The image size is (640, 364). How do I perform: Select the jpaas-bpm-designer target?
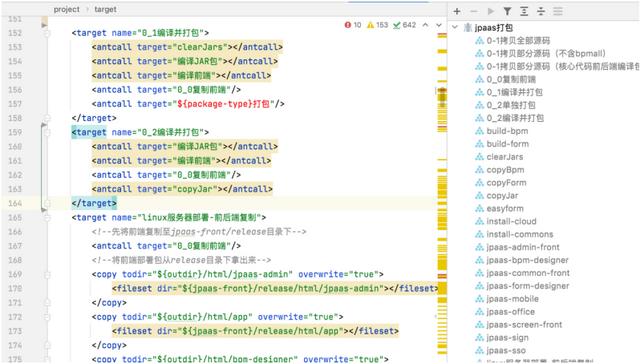point(527,260)
